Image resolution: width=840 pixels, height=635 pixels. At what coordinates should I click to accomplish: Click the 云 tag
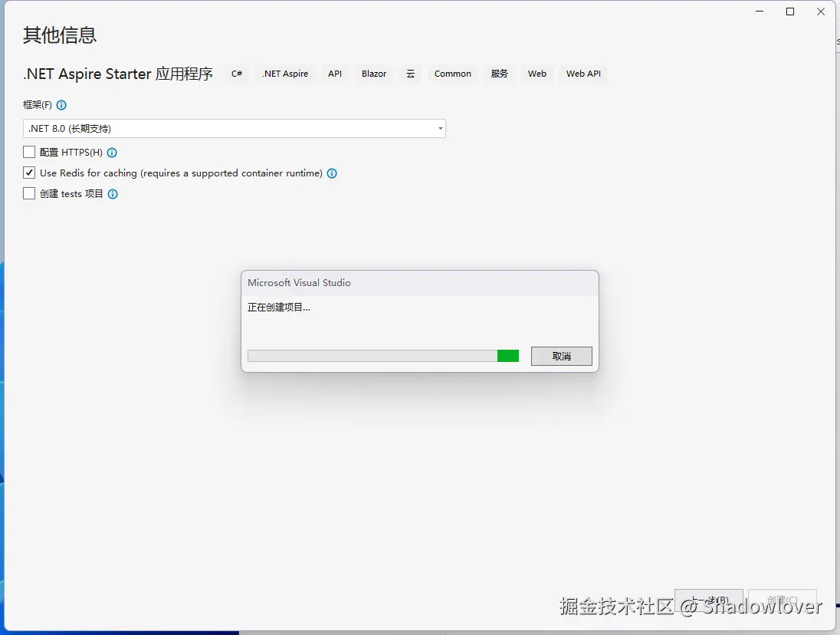tap(410, 74)
